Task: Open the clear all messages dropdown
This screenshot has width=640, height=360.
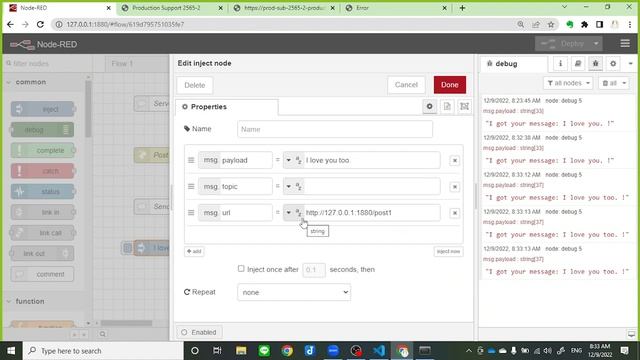Action: click(x=614, y=83)
